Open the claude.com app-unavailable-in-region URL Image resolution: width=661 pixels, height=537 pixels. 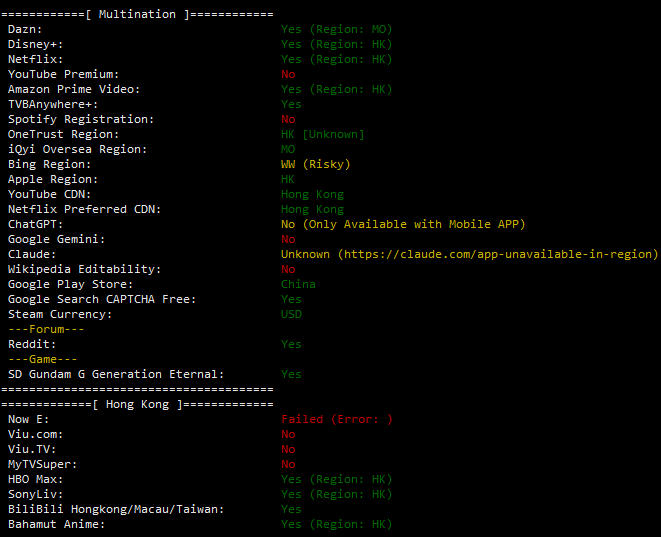click(x=498, y=254)
